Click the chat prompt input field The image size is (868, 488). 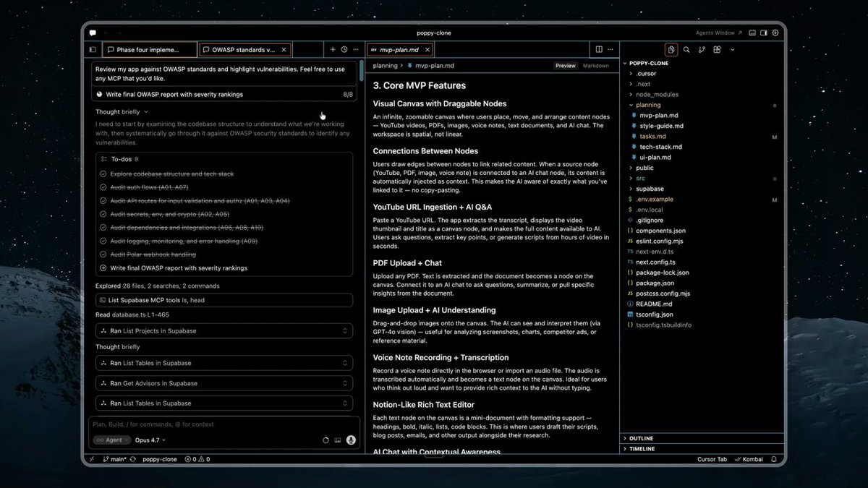click(x=224, y=424)
